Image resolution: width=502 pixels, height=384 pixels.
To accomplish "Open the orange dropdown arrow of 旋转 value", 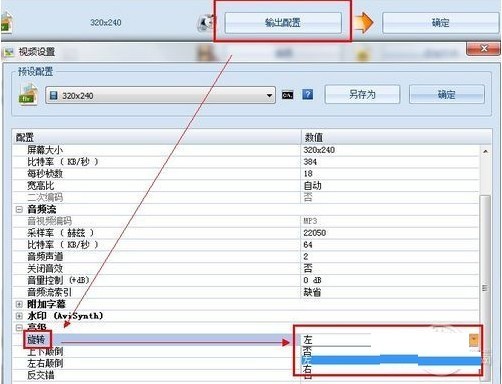I will [474, 340].
